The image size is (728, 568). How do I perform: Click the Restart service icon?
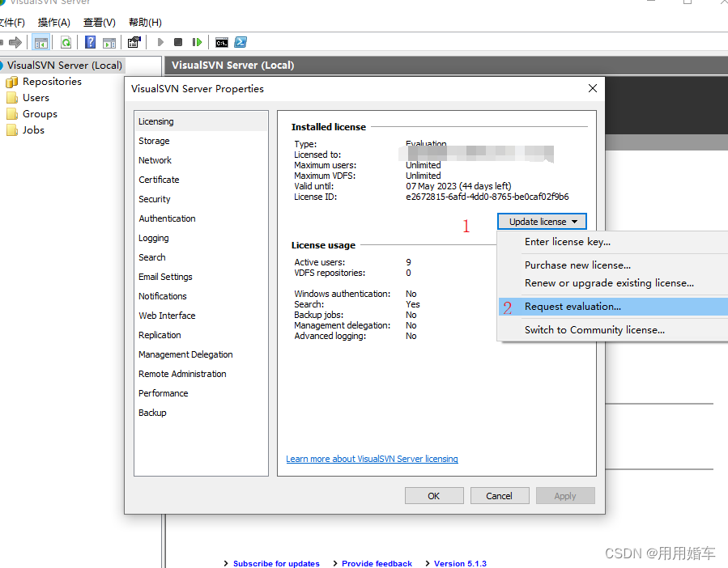tap(197, 43)
